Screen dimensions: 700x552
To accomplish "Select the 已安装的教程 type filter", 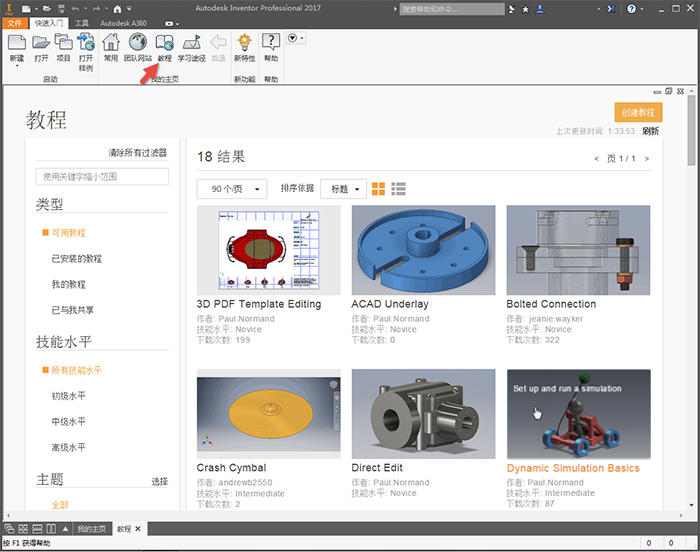I will pyautogui.click(x=77, y=259).
